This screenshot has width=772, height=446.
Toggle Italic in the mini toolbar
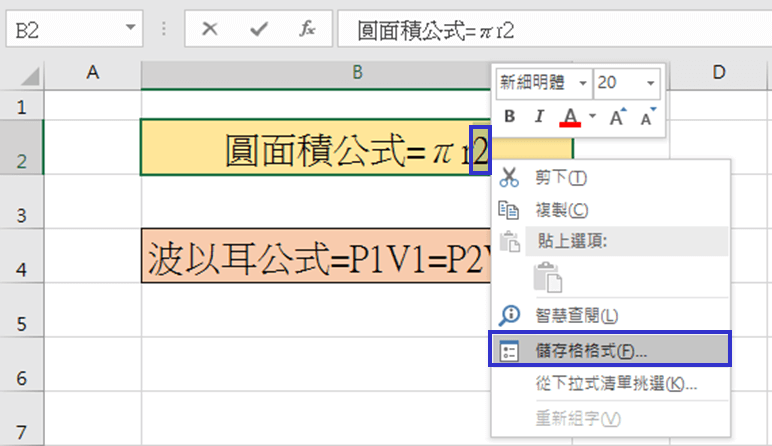coord(539,117)
